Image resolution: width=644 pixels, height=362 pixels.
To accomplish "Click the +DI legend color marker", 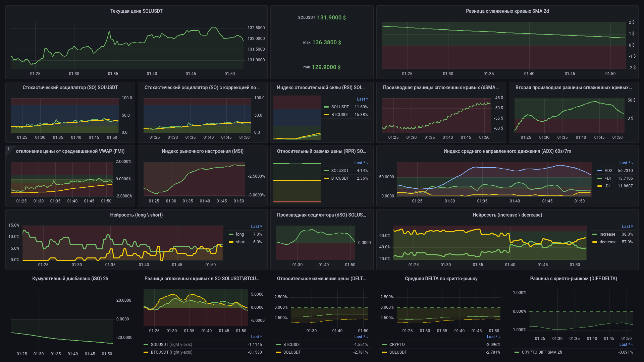I will [600, 178].
